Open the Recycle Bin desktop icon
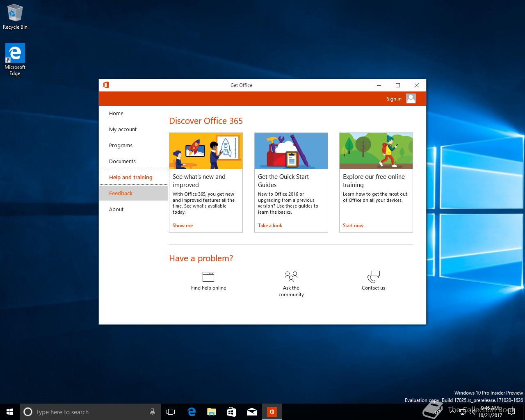Viewport: 525px width, 420px height. [15, 17]
